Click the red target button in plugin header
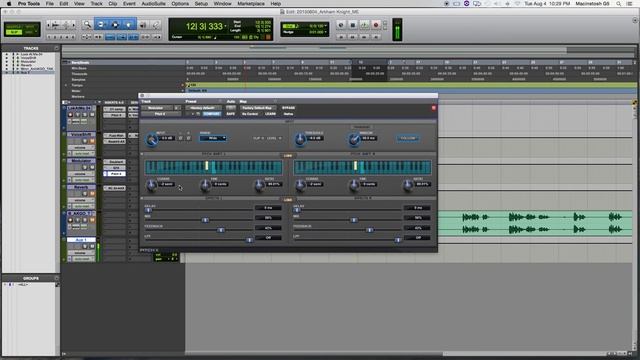This screenshot has width=640, height=360. [x=433, y=108]
